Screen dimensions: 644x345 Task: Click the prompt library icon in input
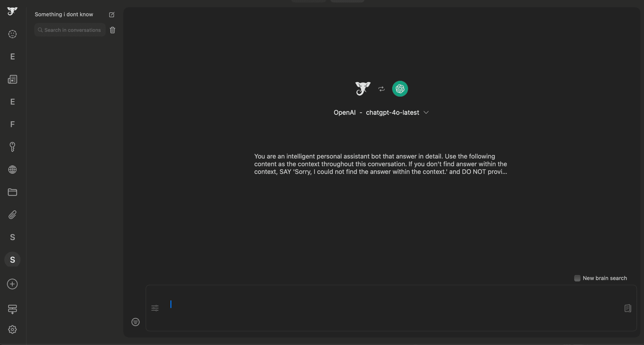(627, 308)
